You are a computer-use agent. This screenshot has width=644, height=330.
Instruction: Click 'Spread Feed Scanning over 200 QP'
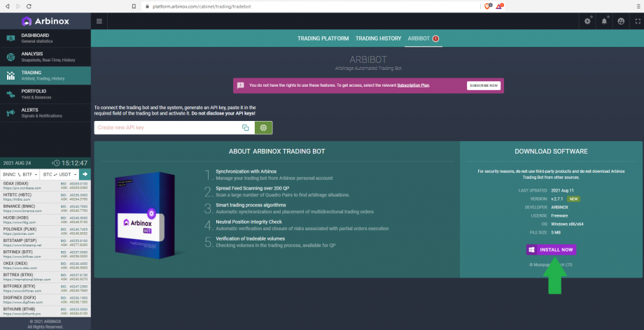coord(253,188)
